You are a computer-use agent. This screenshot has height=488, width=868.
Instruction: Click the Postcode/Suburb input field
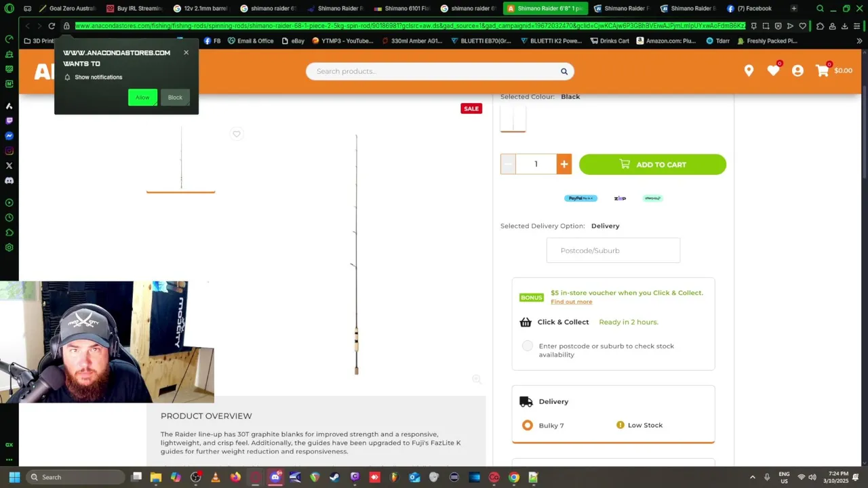pos(613,250)
